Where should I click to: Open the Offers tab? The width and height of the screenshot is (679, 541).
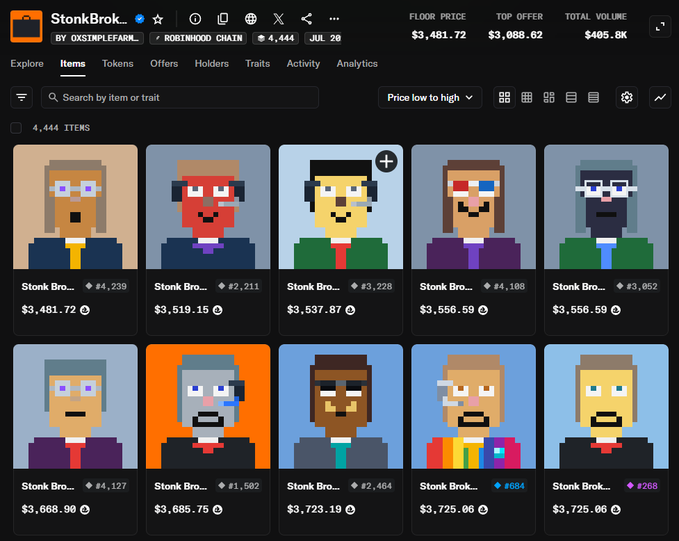click(x=164, y=64)
